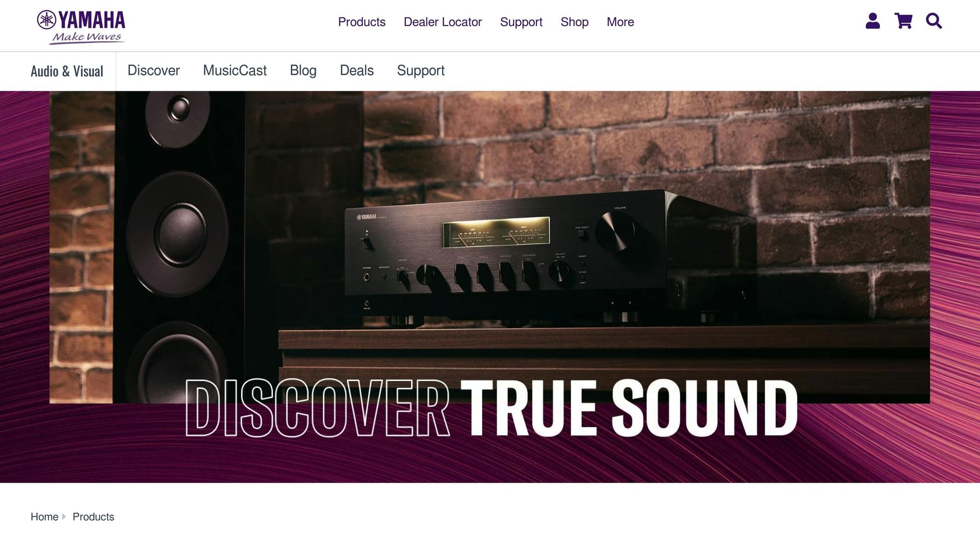Click the Audio & Visual heading

[x=67, y=71]
